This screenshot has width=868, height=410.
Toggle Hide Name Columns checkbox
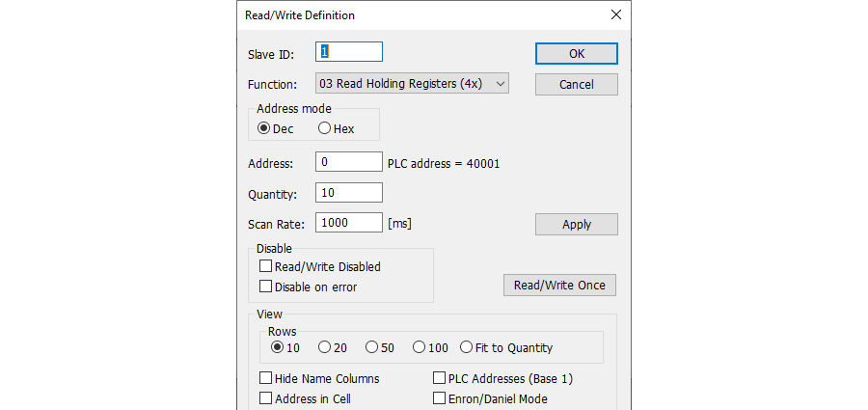pos(319,378)
